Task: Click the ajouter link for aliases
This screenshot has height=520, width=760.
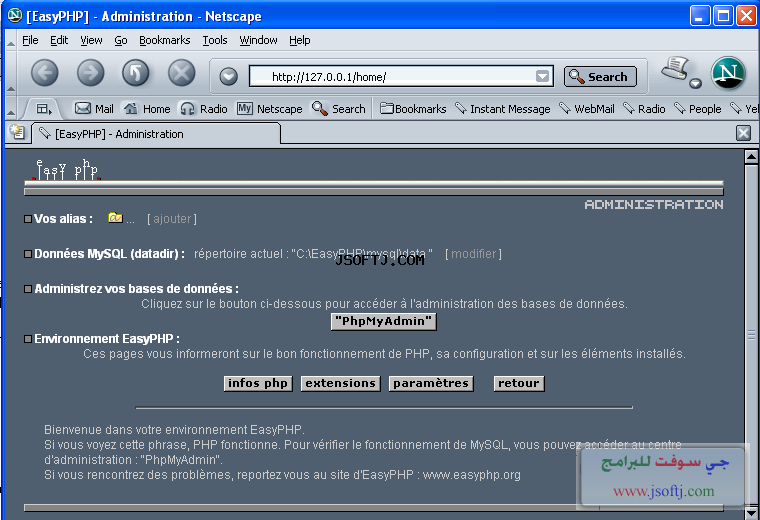Action: (x=172, y=219)
